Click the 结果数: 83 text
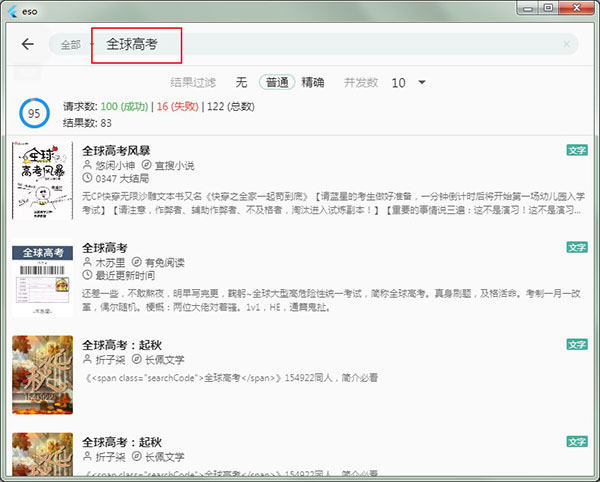This screenshot has width=600, height=482. (x=87, y=123)
